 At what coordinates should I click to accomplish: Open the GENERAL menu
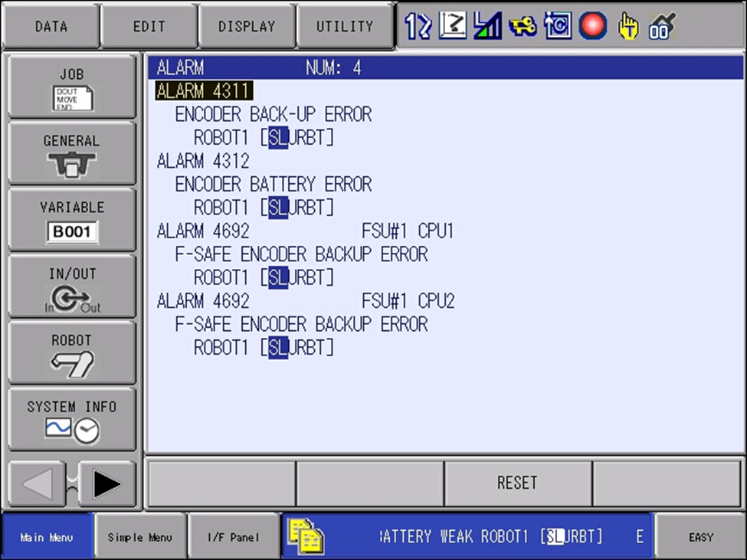tap(72, 153)
